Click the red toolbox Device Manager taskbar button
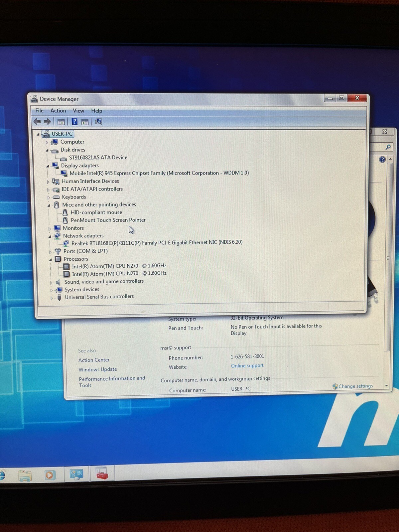The height and width of the screenshot is (532, 399). pyautogui.click(x=102, y=473)
